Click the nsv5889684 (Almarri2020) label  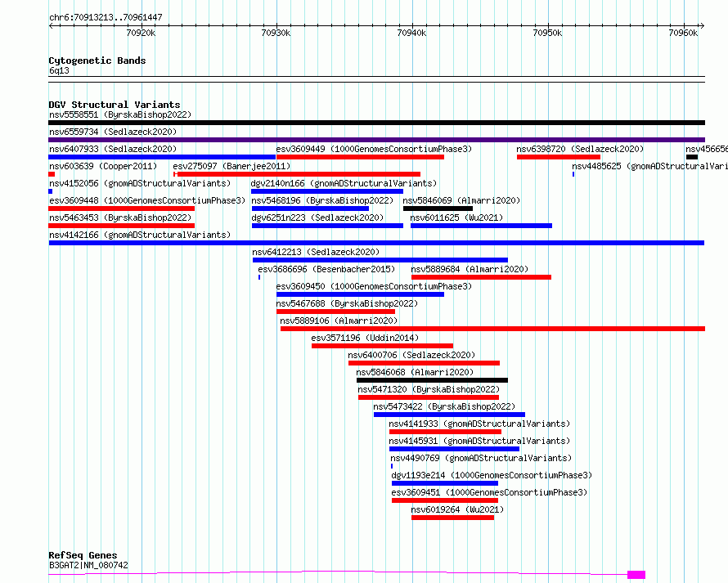click(470, 269)
